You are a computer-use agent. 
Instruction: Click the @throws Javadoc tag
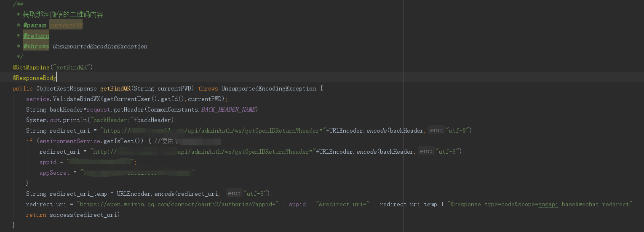pos(36,46)
